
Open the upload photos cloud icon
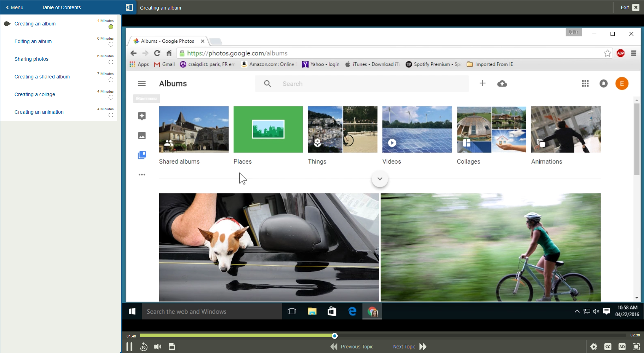point(502,83)
